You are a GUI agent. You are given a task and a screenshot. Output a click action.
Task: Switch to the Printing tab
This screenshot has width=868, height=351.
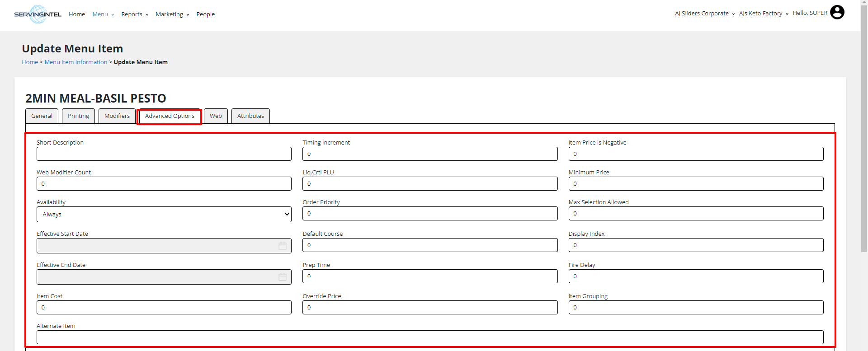coord(78,116)
